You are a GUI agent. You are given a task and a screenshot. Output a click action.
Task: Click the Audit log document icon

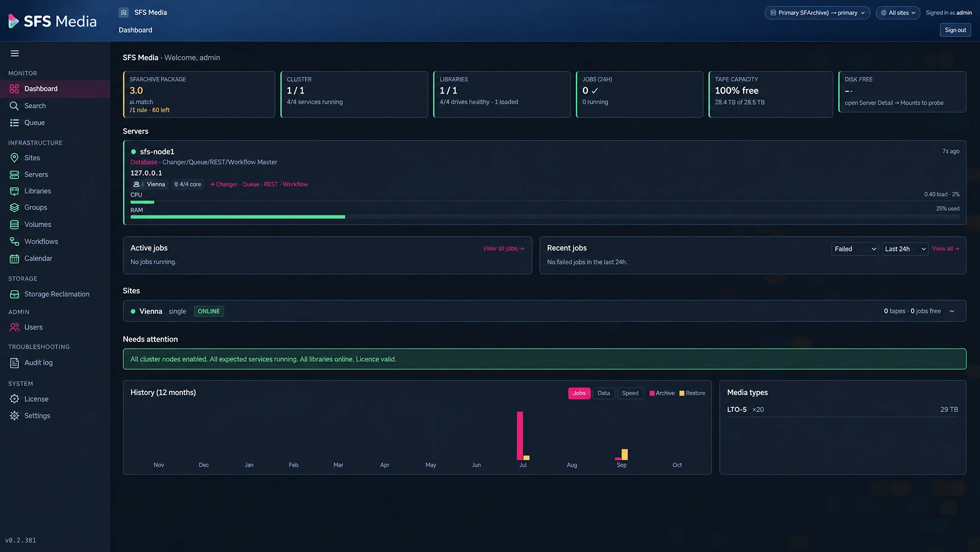point(14,363)
